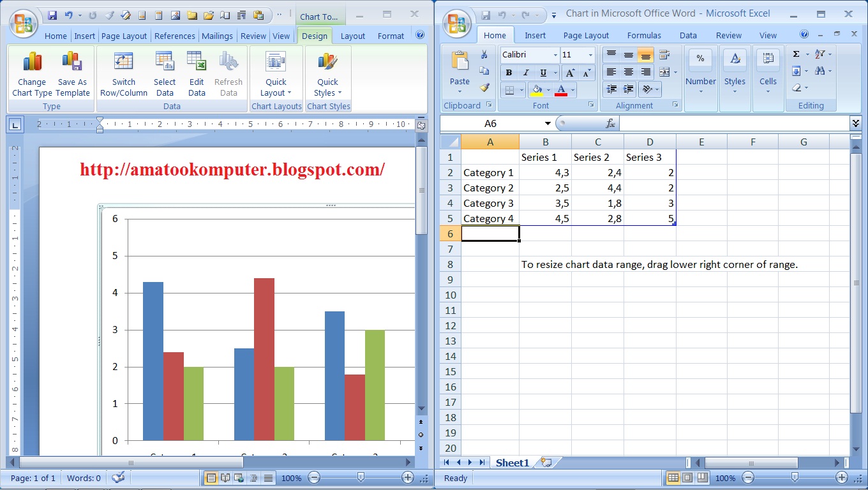Screen dimensions: 868x490
Task: Open Quick Layout dropdown in Word
Action: 276,74
